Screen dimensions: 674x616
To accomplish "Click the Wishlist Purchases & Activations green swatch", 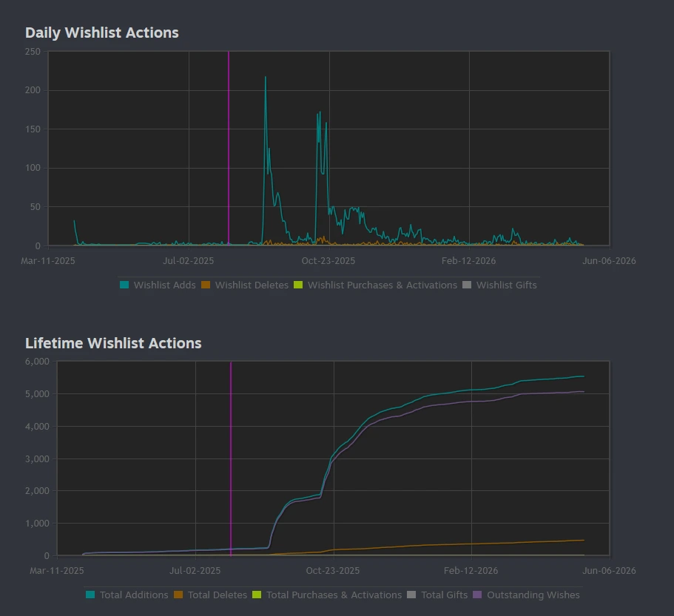I will [298, 285].
